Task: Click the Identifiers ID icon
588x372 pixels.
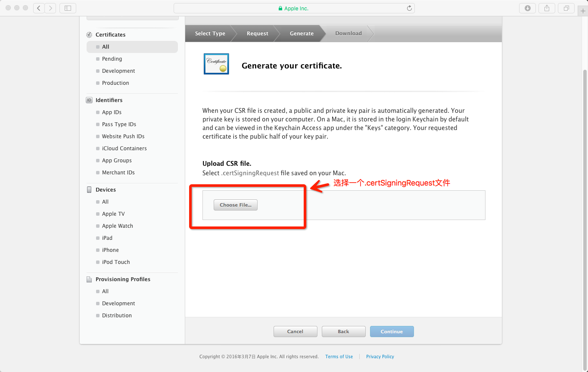Action: pos(89,100)
